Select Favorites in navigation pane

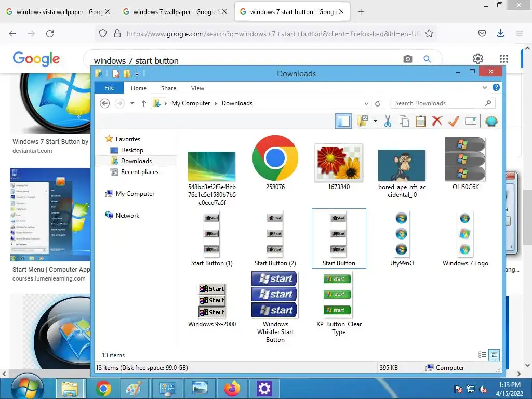click(128, 139)
